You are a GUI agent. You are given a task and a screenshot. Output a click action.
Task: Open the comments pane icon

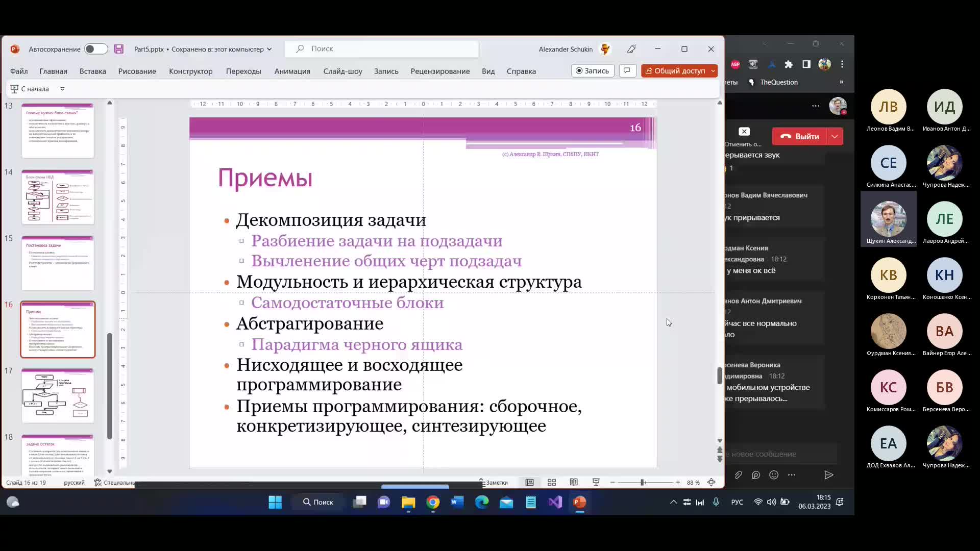(x=627, y=70)
